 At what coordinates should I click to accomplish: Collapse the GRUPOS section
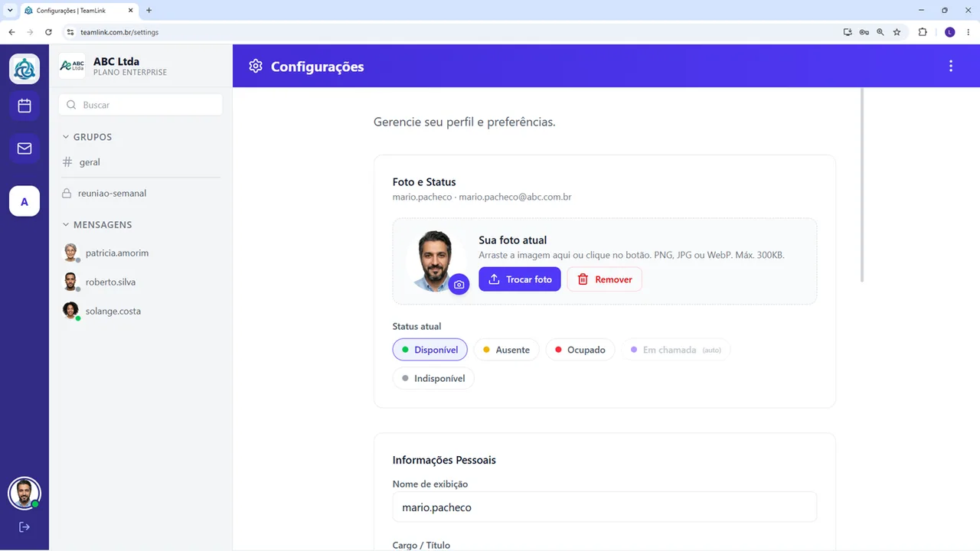point(87,137)
